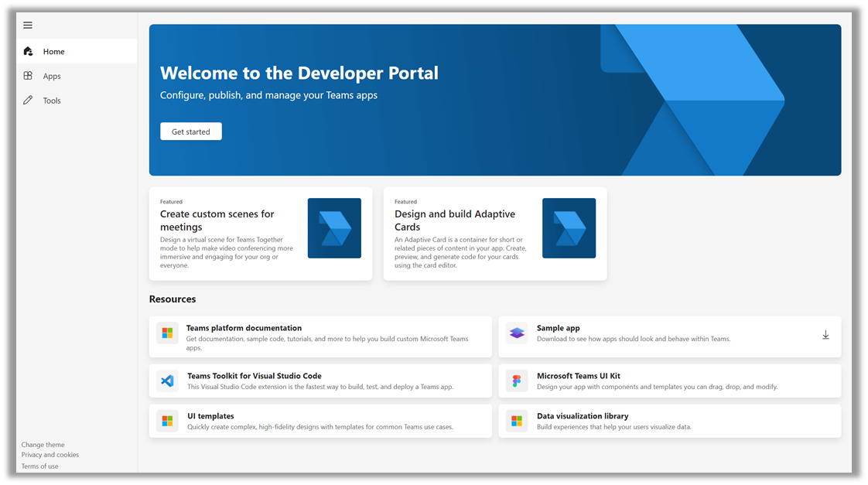Image resolution: width=868 pixels, height=485 pixels.
Task: Click the Visual Studio Code icon
Action: tap(167, 381)
